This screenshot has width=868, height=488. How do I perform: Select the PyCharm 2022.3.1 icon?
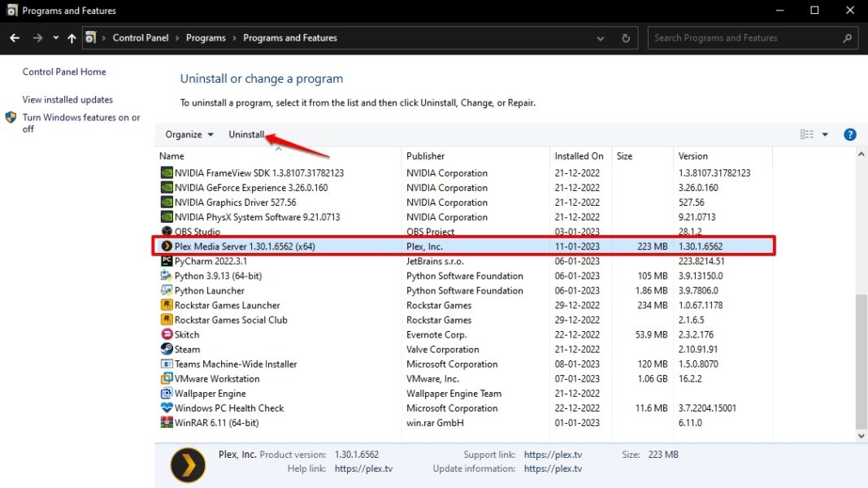click(167, 261)
